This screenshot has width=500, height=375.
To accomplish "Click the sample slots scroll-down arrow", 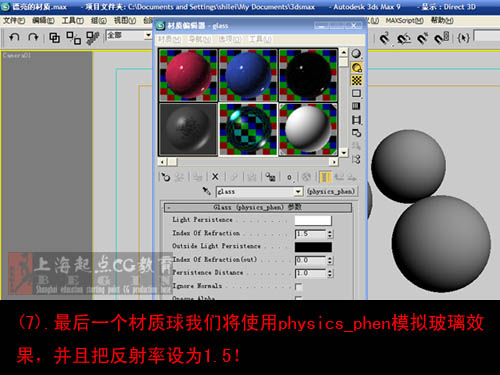I will tap(344, 153).
